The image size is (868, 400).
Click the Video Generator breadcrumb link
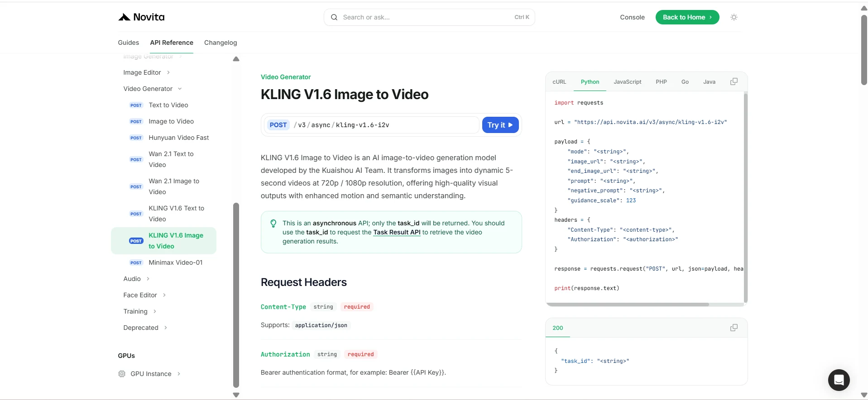click(x=286, y=77)
